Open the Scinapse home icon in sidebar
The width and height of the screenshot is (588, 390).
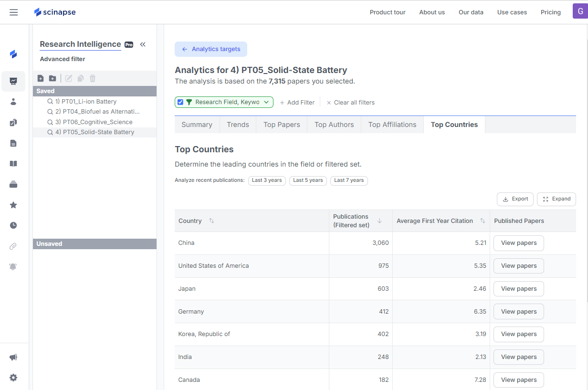[13, 54]
